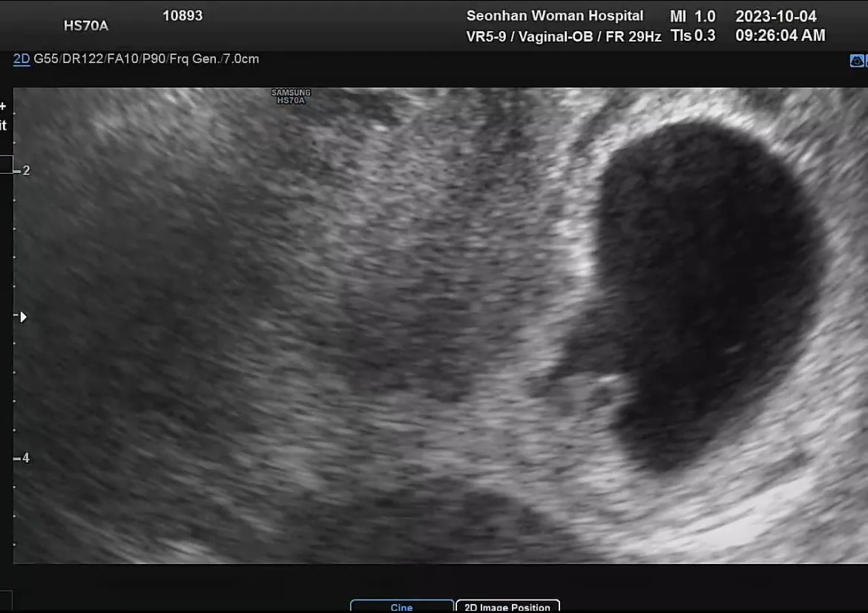Image resolution: width=868 pixels, height=613 pixels.
Task: Click the FA10 frame average value
Action: pos(122,59)
